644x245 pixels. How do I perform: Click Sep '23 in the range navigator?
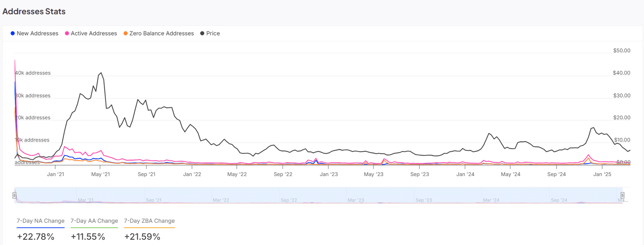coord(424,200)
